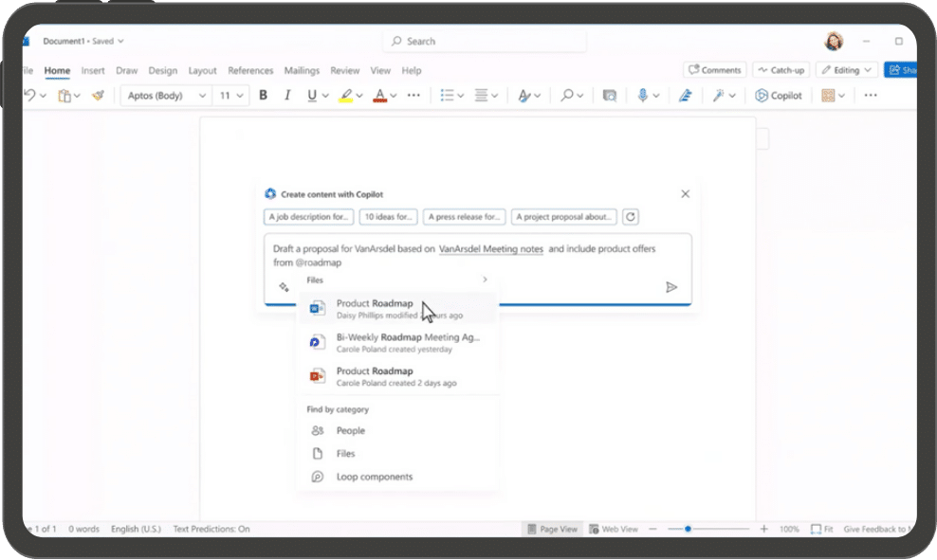The width and height of the screenshot is (937, 560).
Task: Toggle Underline formatting
Action: (x=311, y=96)
